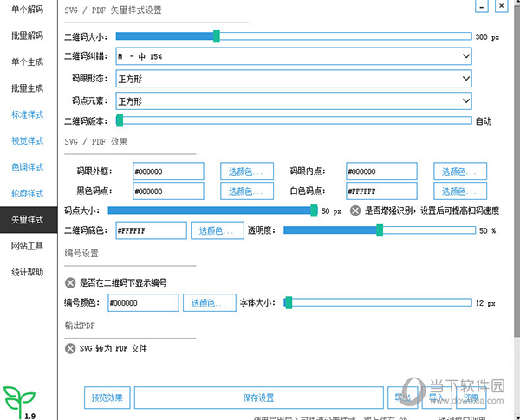The height and width of the screenshot is (420, 520).
Task: Choose color for 黑色码点
Action: pos(247,191)
